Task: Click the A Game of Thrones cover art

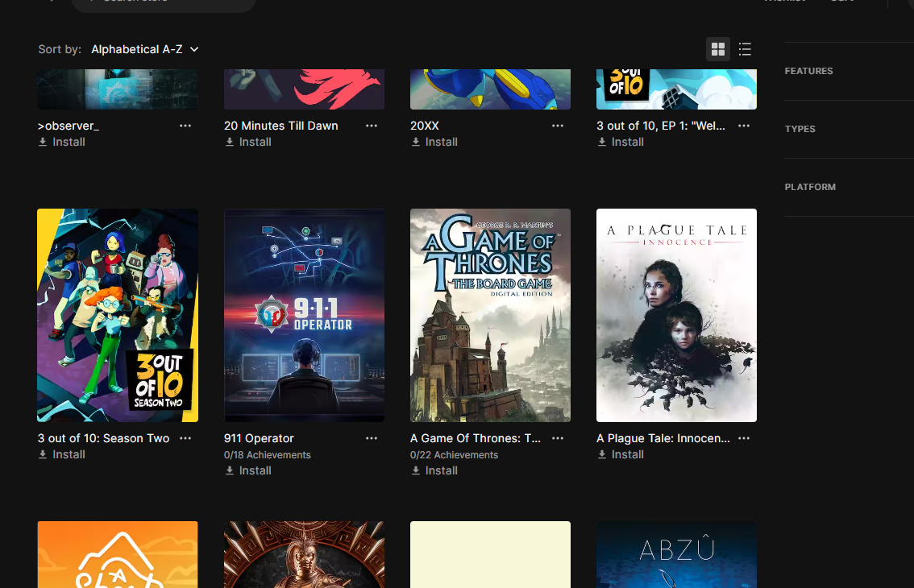Action: pos(490,315)
